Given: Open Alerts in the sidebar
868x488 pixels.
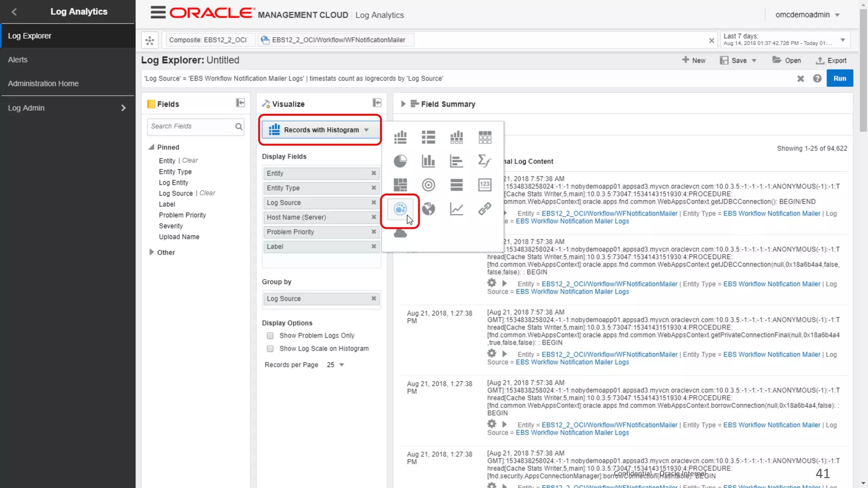Looking at the screenshot, I should tap(68, 60).
